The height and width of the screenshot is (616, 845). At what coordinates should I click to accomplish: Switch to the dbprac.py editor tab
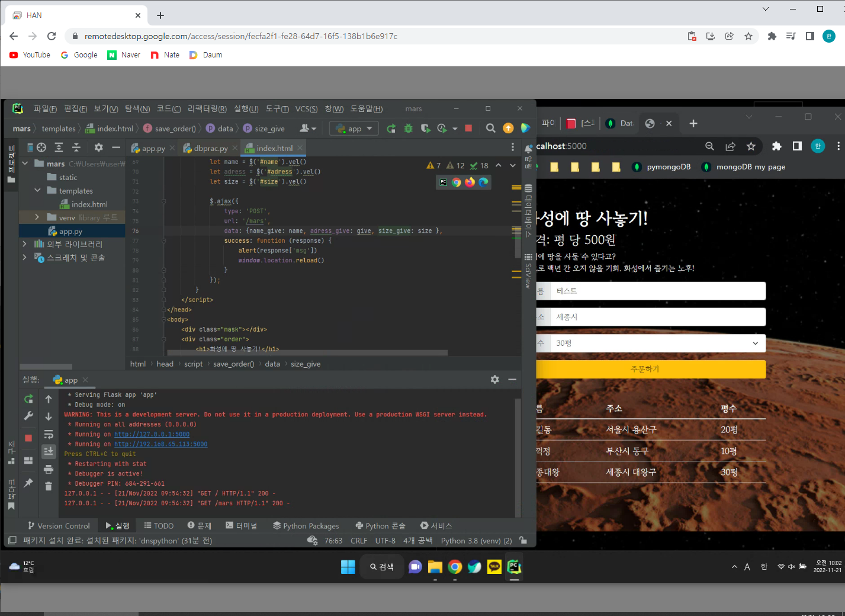point(210,148)
